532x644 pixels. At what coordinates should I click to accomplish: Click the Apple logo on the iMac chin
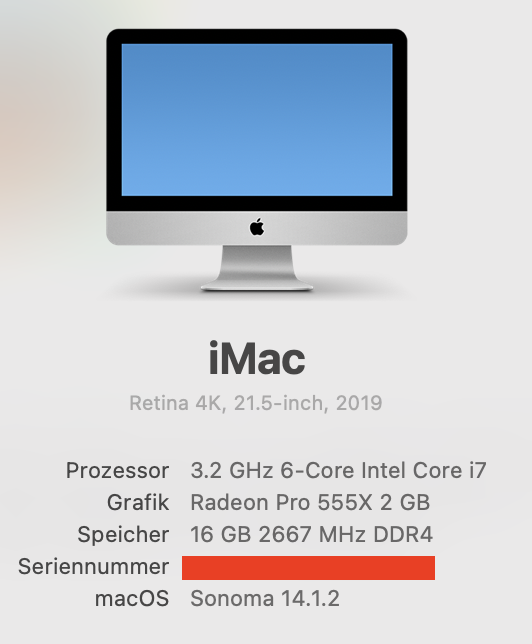257,227
